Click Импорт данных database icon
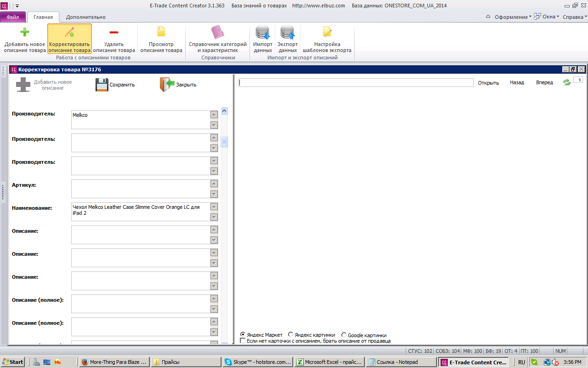Viewport: 588px width, 368px height. [x=263, y=32]
